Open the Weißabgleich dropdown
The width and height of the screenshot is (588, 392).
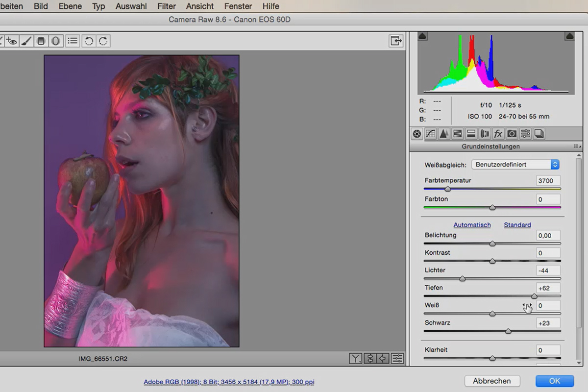[x=515, y=165]
